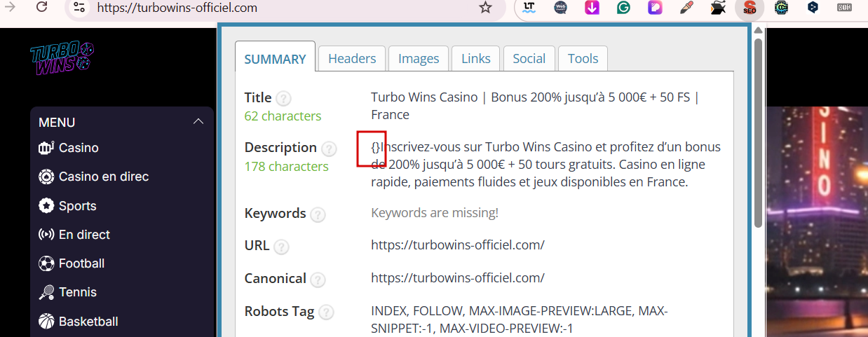Open En direct in the sidebar menu

click(x=84, y=235)
